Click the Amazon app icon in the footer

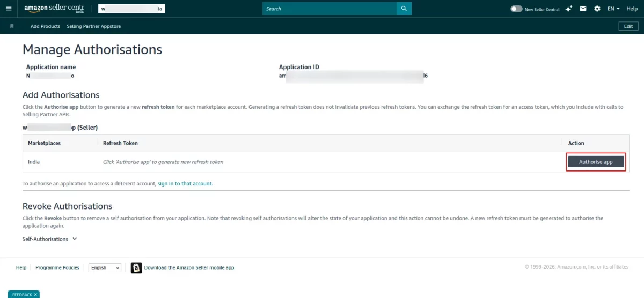(x=136, y=267)
